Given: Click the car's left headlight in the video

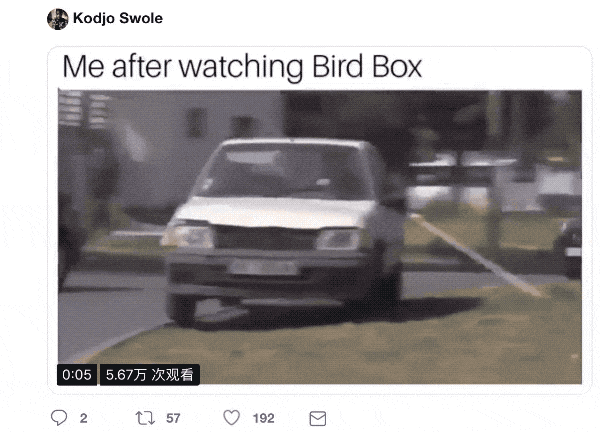Looking at the screenshot, I should click(x=188, y=235).
